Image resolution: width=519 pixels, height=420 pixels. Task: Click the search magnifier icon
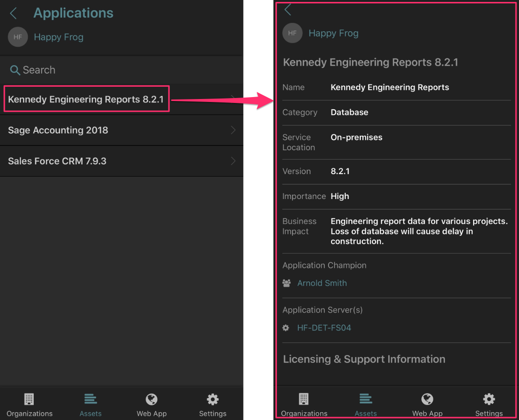(x=15, y=70)
